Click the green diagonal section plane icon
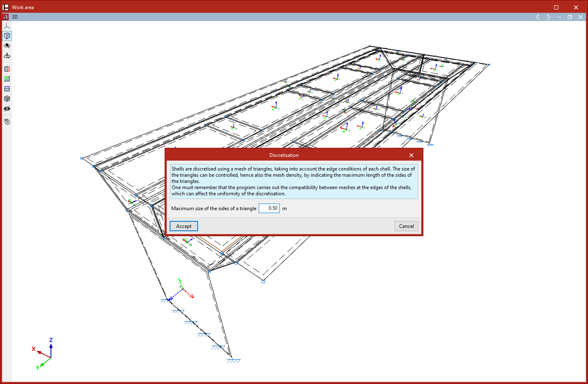The image size is (588, 384). [7, 79]
